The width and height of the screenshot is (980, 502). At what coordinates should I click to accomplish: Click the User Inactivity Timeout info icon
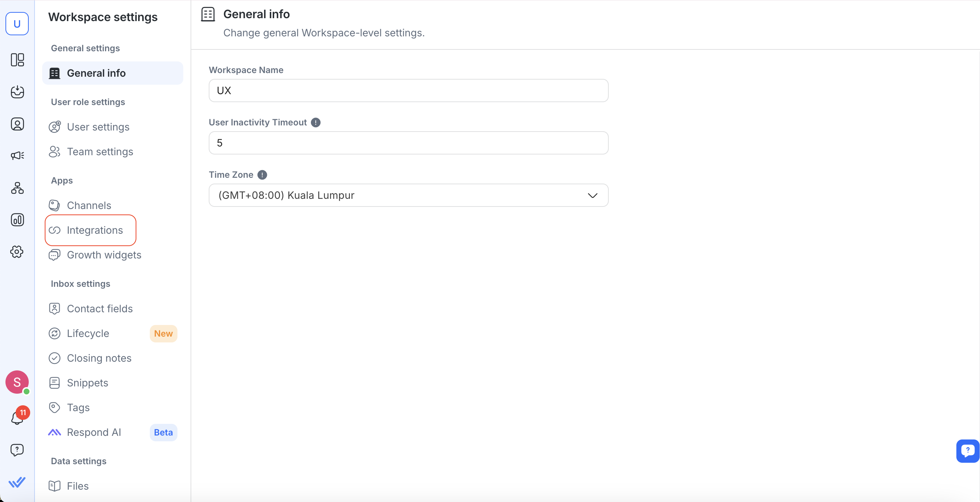[x=315, y=123]
